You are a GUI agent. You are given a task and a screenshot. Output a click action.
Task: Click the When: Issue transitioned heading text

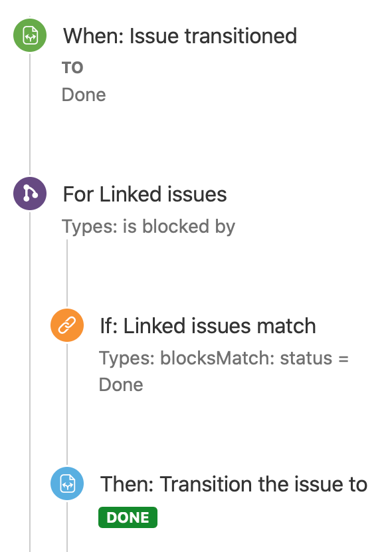(180, 36)
